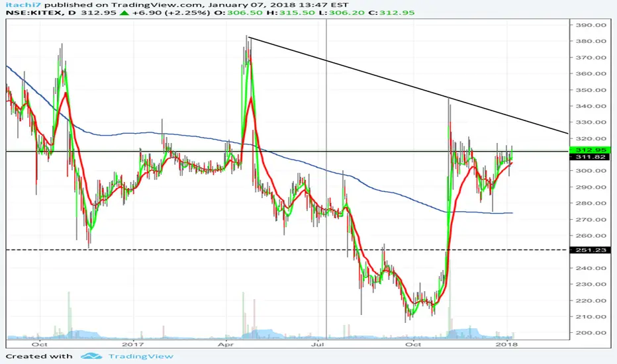Click the 350.00 price axis label
This screenshot has height=364, width=617.
pyautogui.click(x=591, y=90)
